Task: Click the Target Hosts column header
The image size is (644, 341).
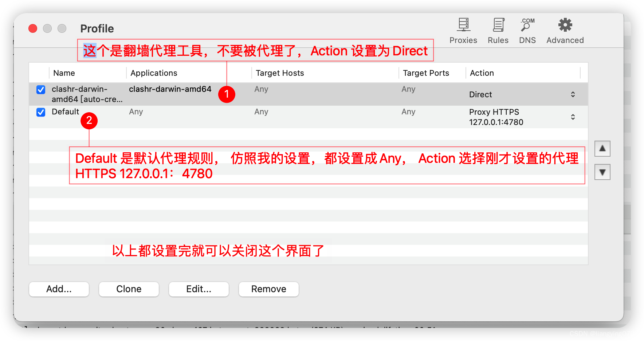Action: coord(280,73)
